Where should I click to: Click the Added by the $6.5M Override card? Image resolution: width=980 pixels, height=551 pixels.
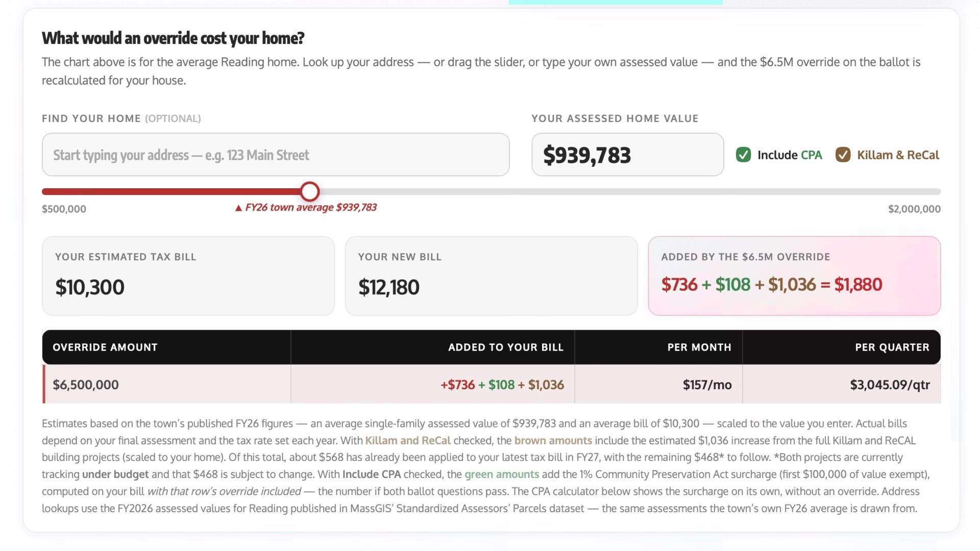tap(794, 275)
